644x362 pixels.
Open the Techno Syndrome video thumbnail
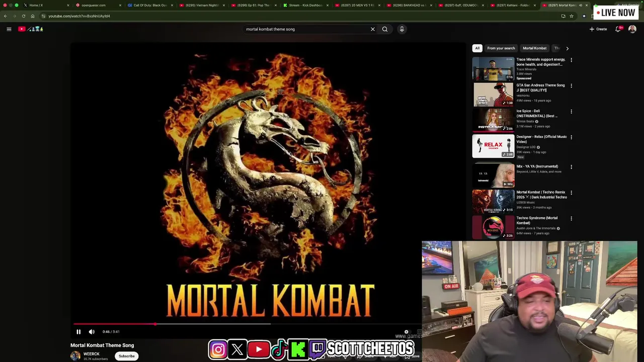click(x=493, y=227)
